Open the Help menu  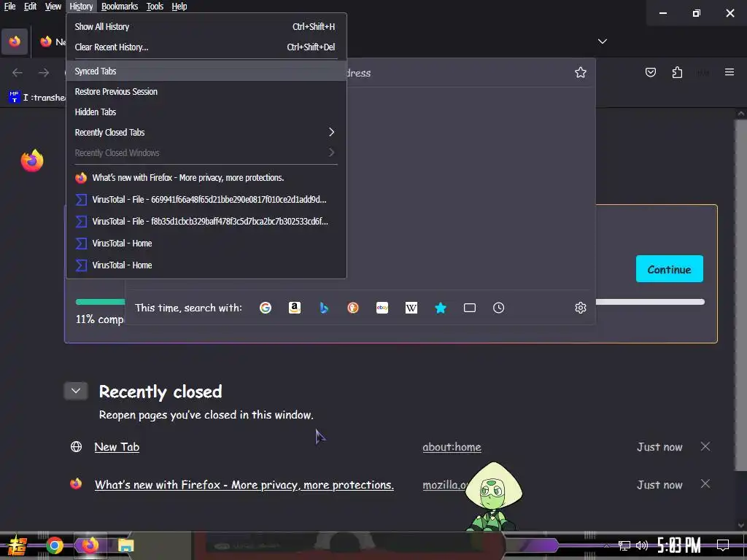point(179,6)
